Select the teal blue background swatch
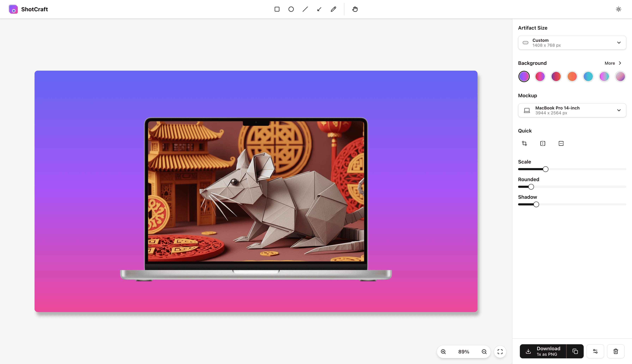 click(588, 76)
